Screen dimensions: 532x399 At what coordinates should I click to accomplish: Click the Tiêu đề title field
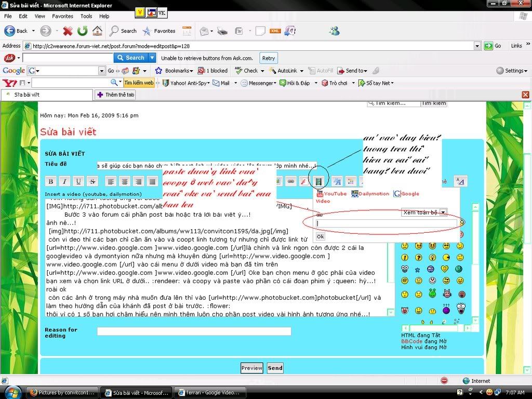pos(207,166)
